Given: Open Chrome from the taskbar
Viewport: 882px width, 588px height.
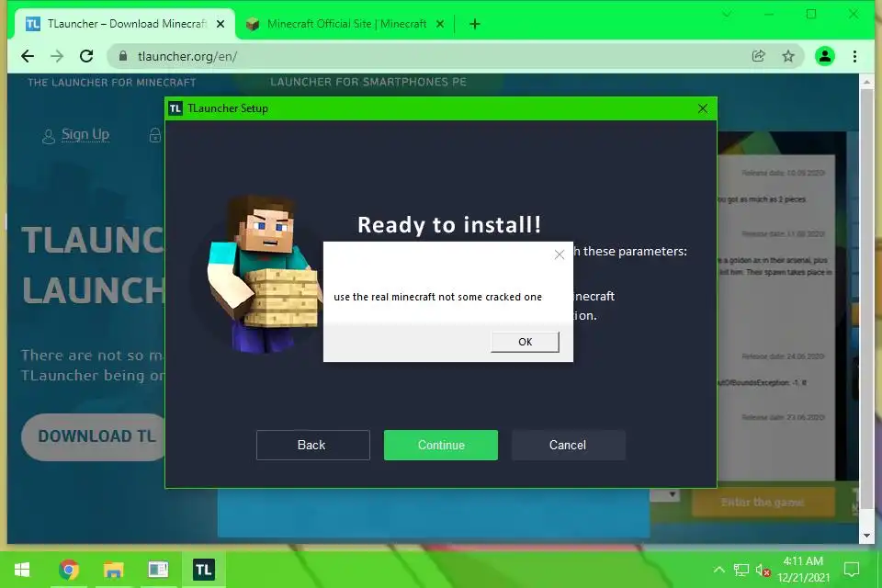Looking at the screenshot, I should point(69,570).
